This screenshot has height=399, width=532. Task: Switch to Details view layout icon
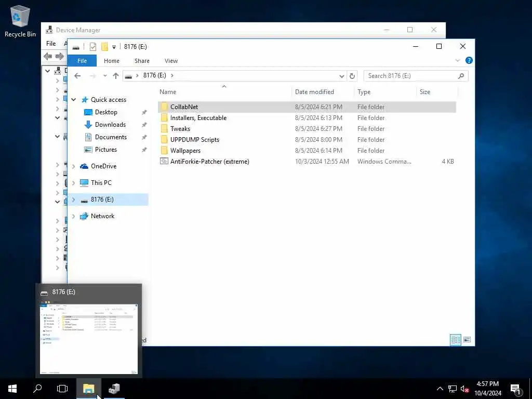(455, 340)
